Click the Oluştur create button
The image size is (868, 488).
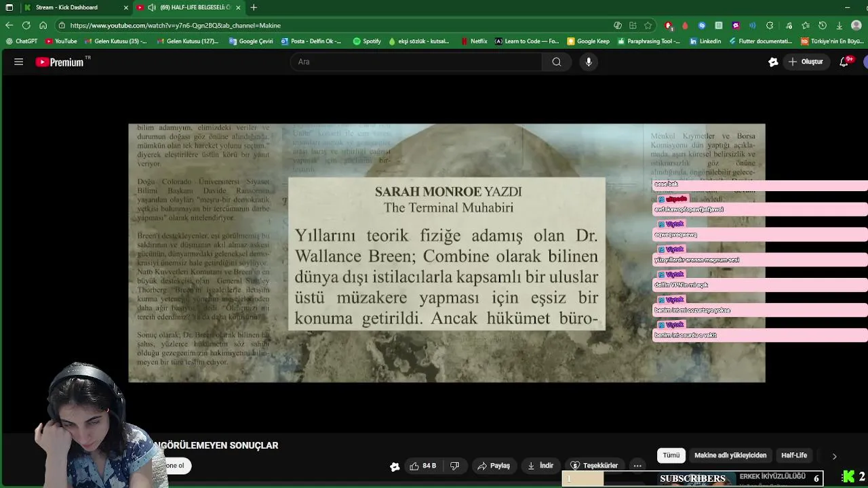coord(806,62)
